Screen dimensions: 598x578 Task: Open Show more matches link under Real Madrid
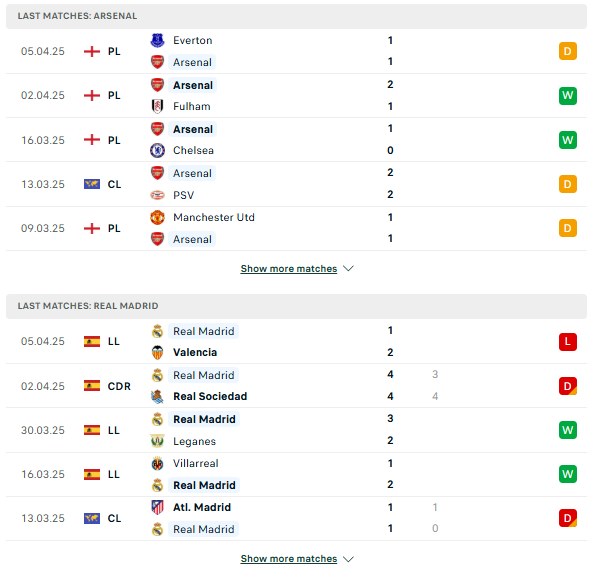289,559
